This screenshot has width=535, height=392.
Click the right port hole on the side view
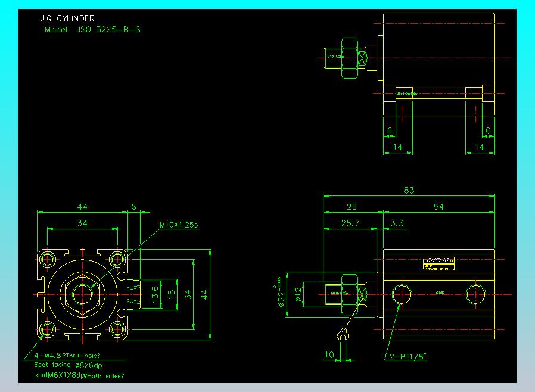(x=475, y=294)
